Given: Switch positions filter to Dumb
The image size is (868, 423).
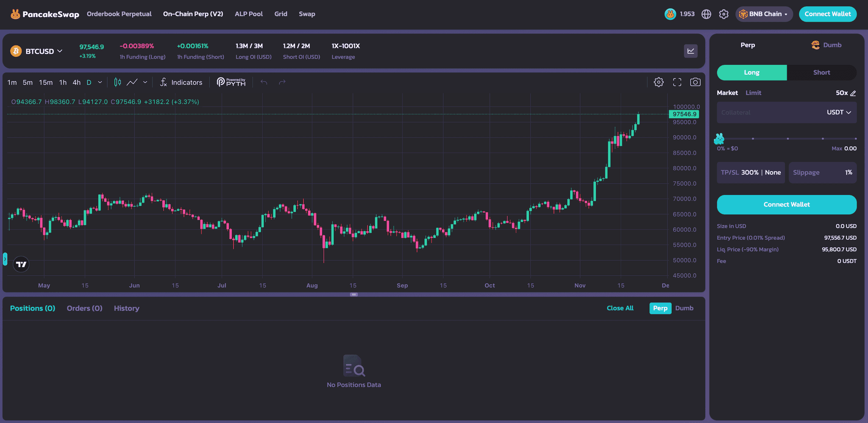Looking at the screenshot, I should pyautogui.click(x=684, y=308).
